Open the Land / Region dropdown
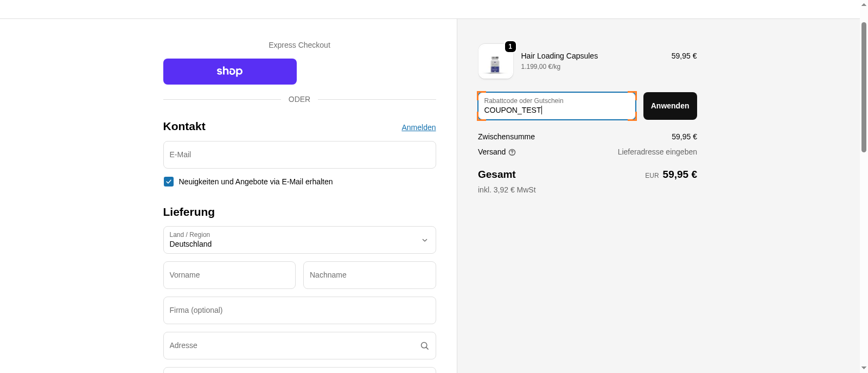This screenshot has height=373, width=868. (x=299, y=240)
